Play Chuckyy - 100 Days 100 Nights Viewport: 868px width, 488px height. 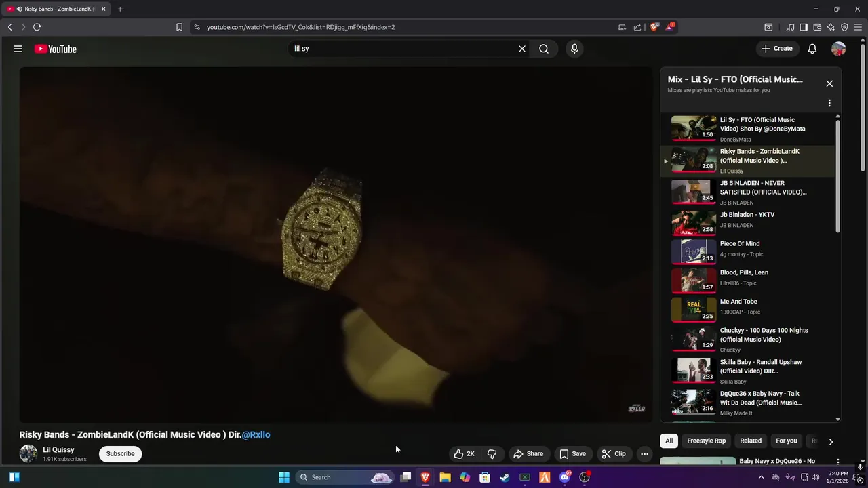pos(747,340)
